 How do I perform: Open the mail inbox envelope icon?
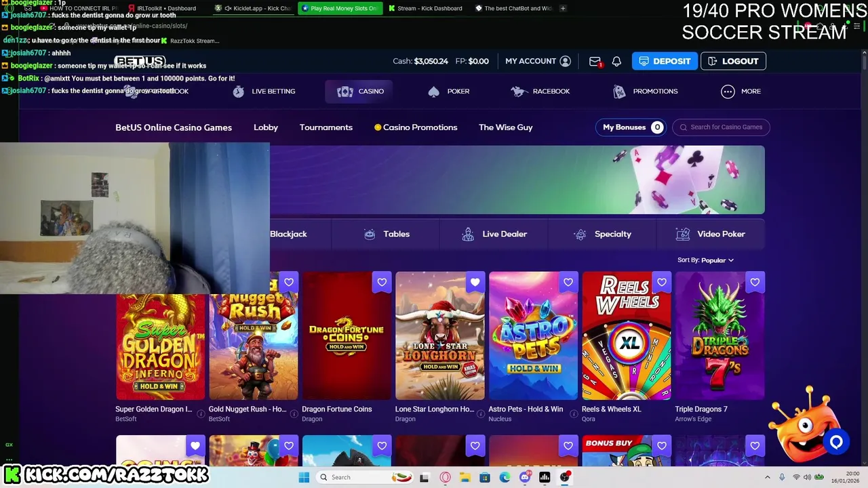point(595,61)
